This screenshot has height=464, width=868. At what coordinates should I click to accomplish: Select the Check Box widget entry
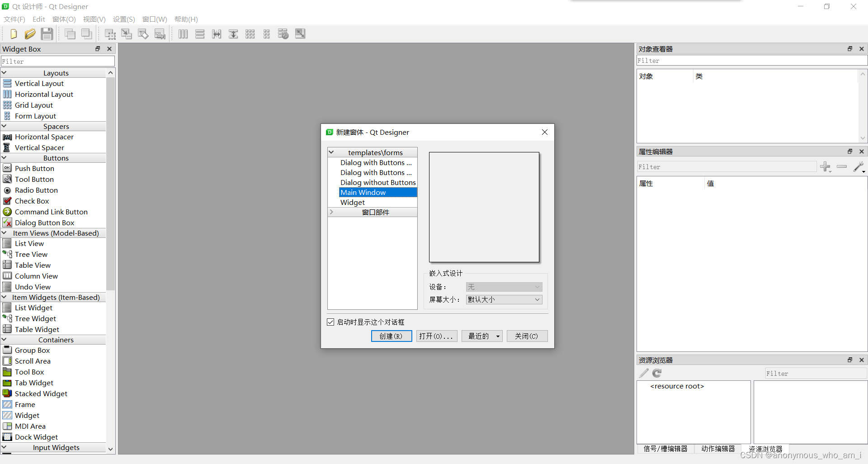32,201
